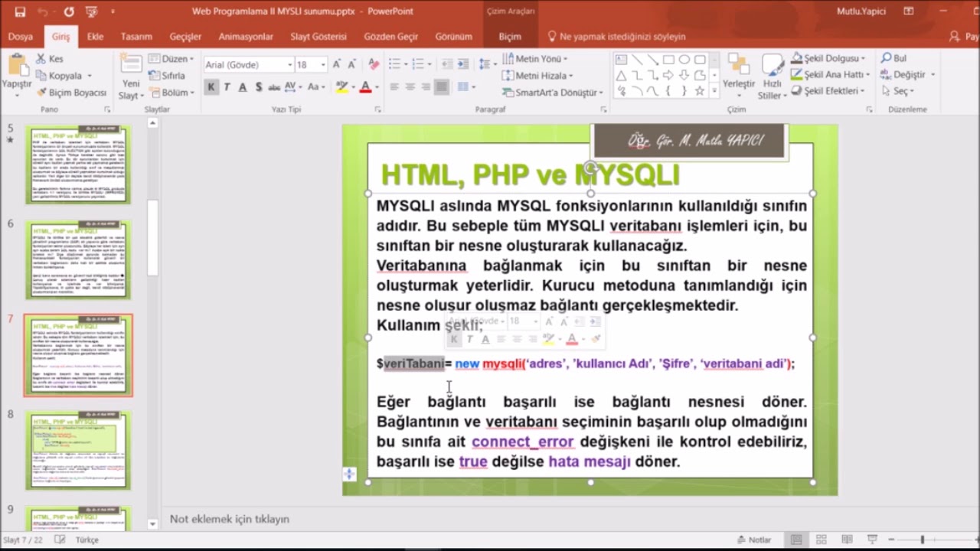Viewport: 980px width, 551px height.
Task: Convert to SmartArt'a Dönüştür
Action: coord(554,93)
